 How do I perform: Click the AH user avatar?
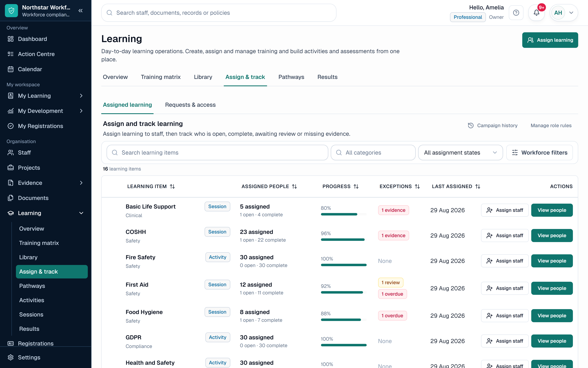pyautogui.click(x=558, y=13)
